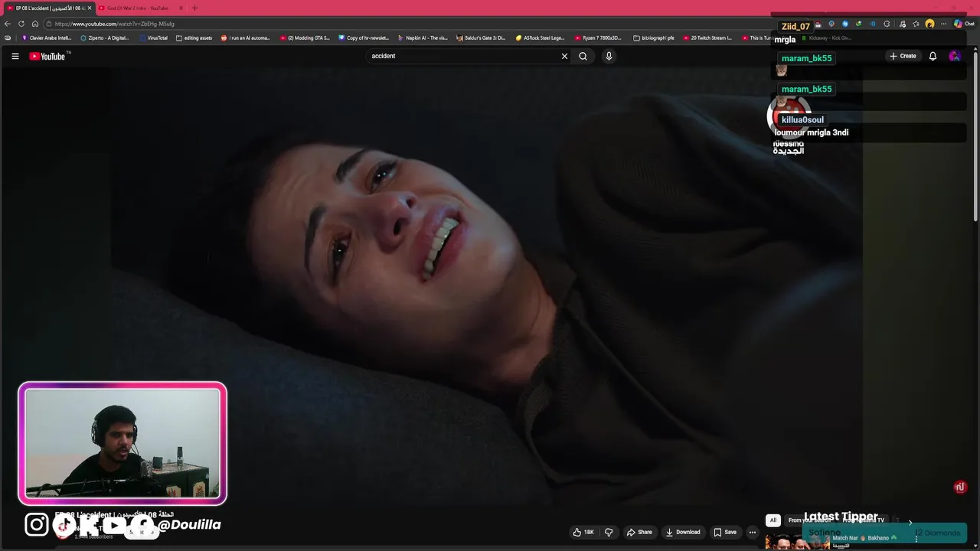Add page to favorites star

click(916, 24)
